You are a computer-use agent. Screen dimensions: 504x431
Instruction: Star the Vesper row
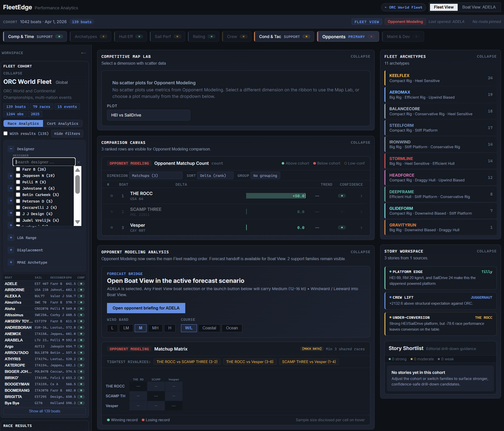click(x=112, y=227)
